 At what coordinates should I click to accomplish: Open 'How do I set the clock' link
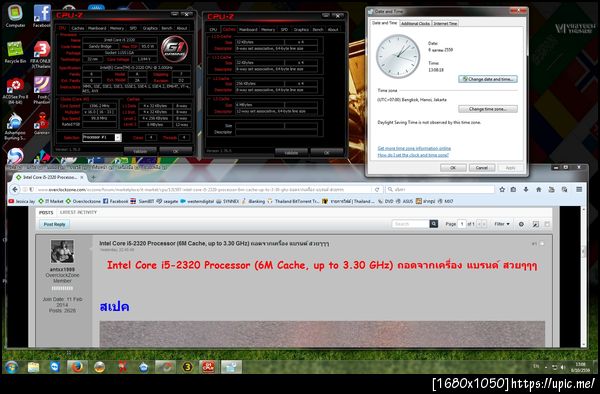click(x=413, y=155)
